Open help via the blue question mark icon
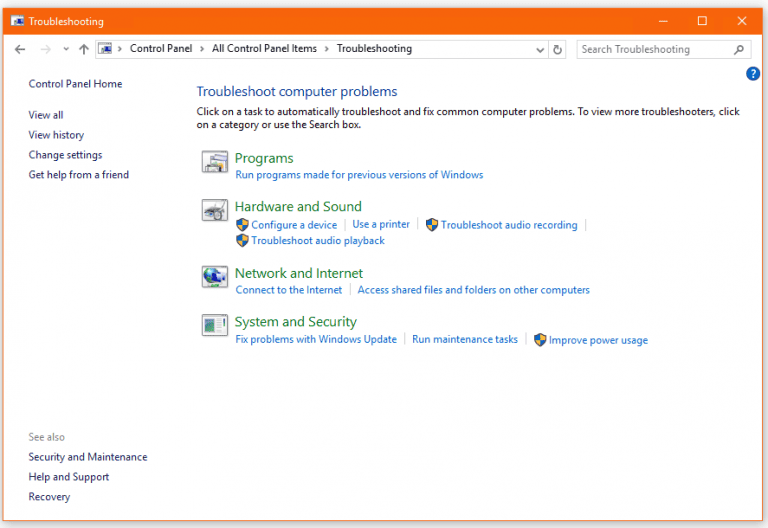 click(x=753, y=74)
